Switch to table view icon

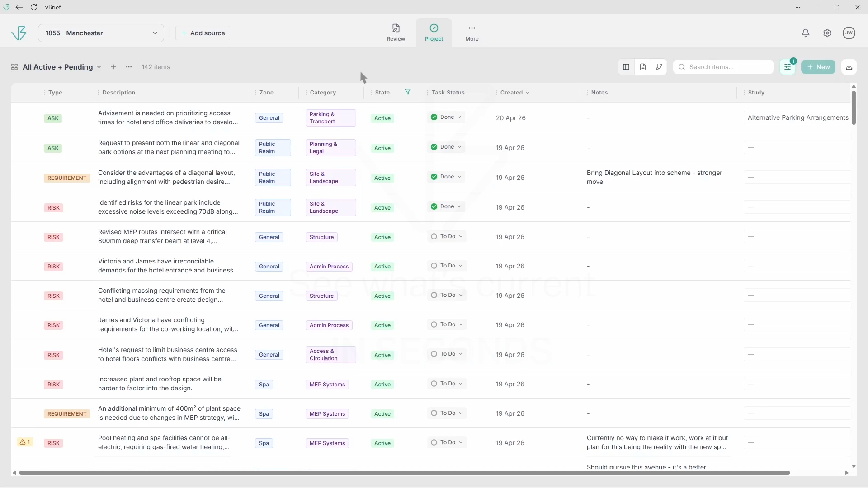coord(626,67)
